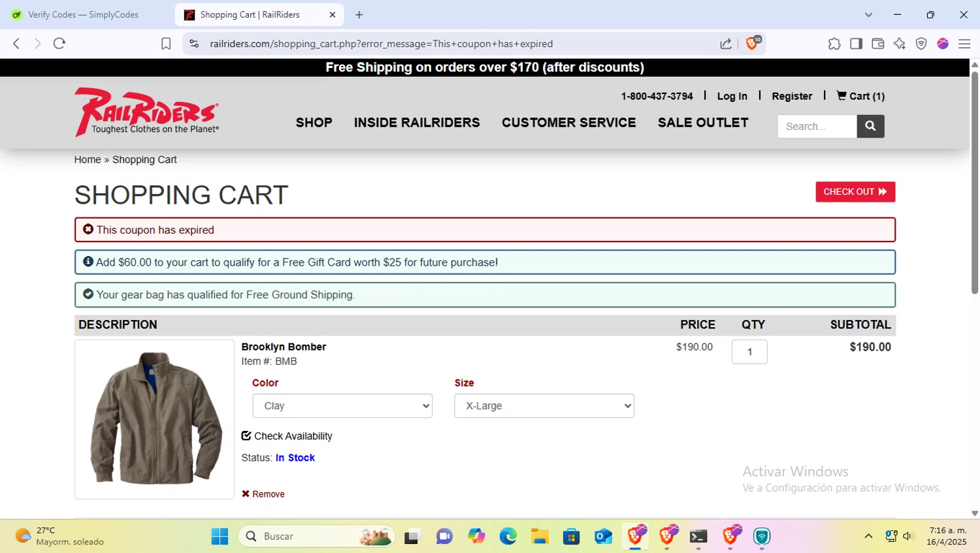Screen dimensions: 980x553
Task: Open the Brave Wallet icon
Action: click(x=878, y=44)
